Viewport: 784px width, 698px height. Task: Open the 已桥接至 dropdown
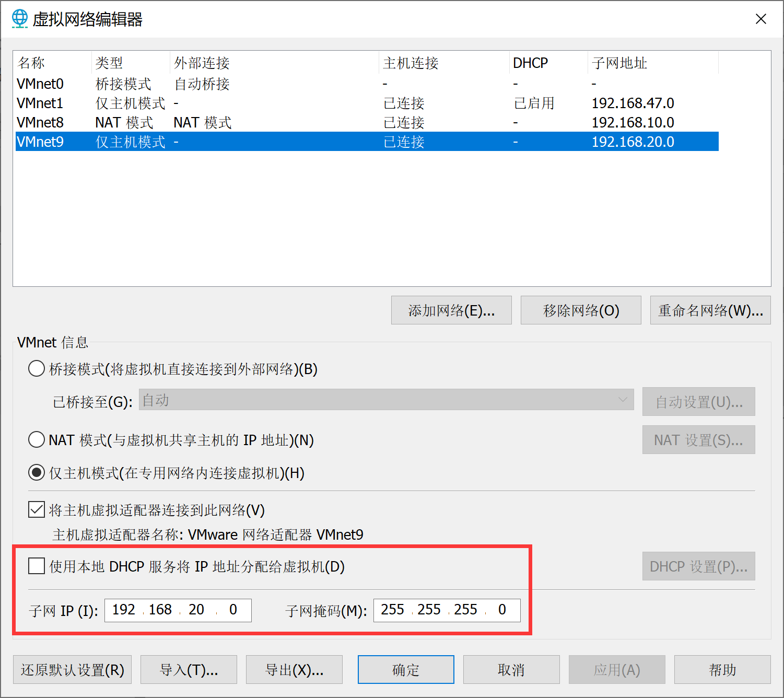coord(386,400)
